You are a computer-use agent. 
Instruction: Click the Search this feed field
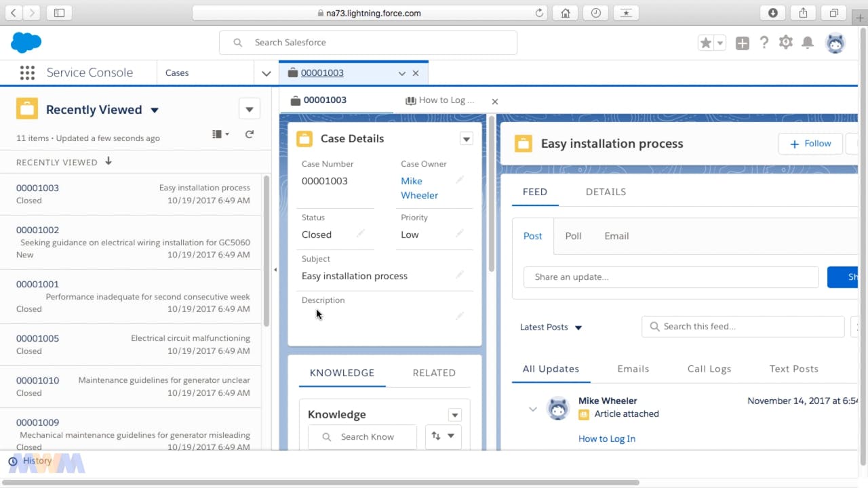point(743,327)
